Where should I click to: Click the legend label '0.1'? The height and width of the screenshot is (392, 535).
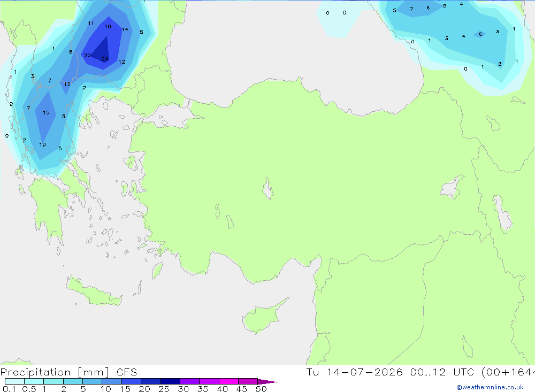pos(9,389)
